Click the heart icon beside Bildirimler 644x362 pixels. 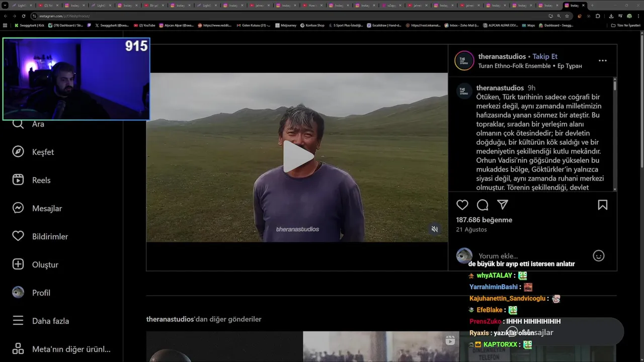(x=18, y=236)
